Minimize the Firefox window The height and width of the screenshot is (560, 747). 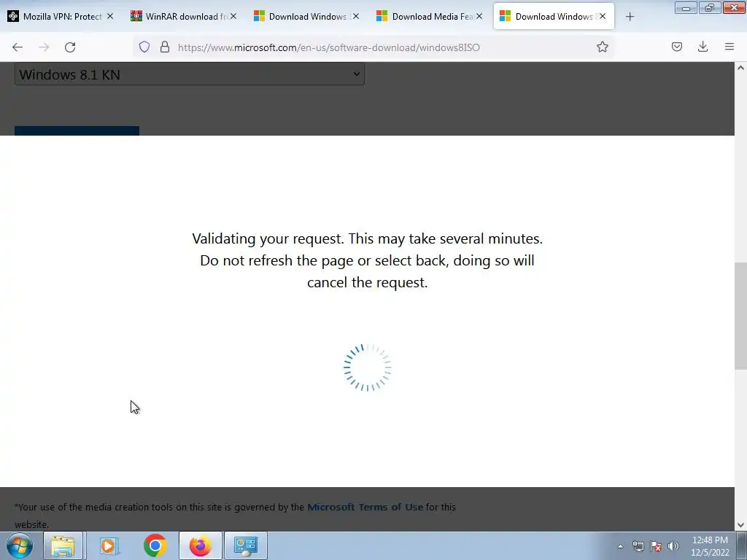click(x=686, y=8)
